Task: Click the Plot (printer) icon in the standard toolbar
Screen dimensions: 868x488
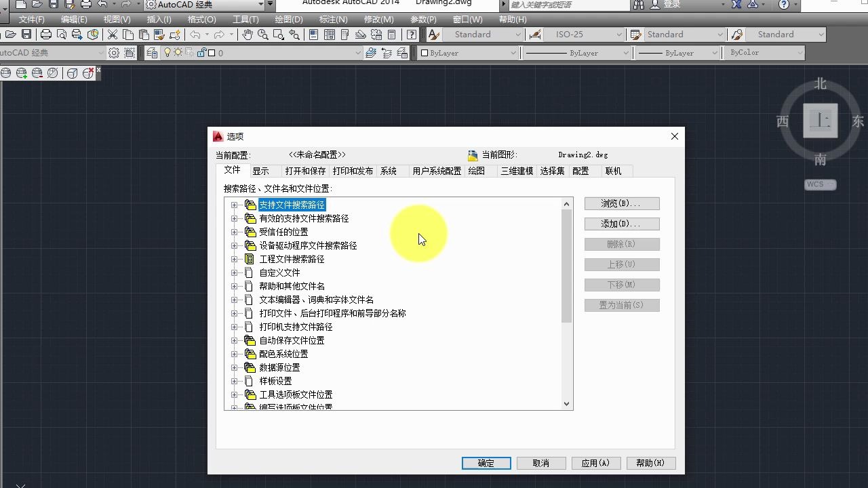Action: (x=45, y=35)
